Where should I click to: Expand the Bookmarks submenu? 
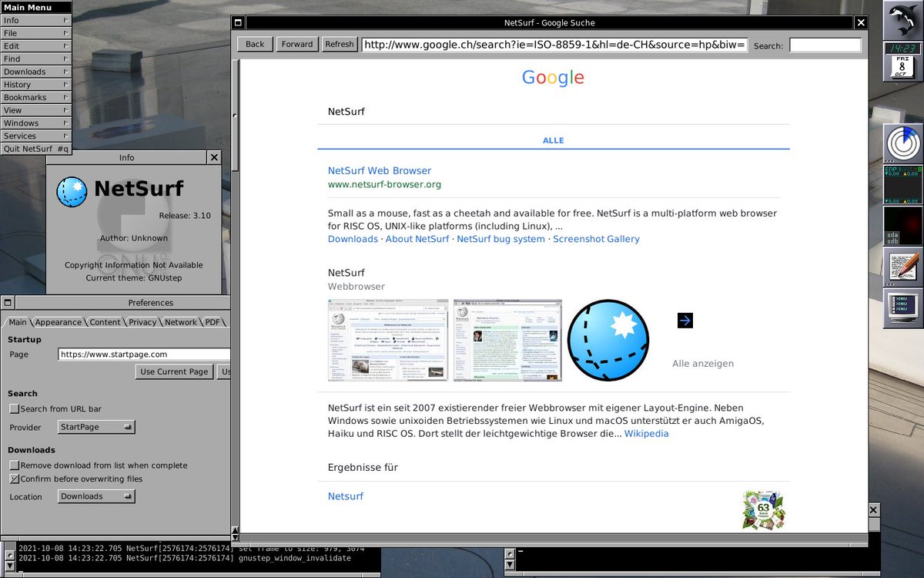pos(36,97)
